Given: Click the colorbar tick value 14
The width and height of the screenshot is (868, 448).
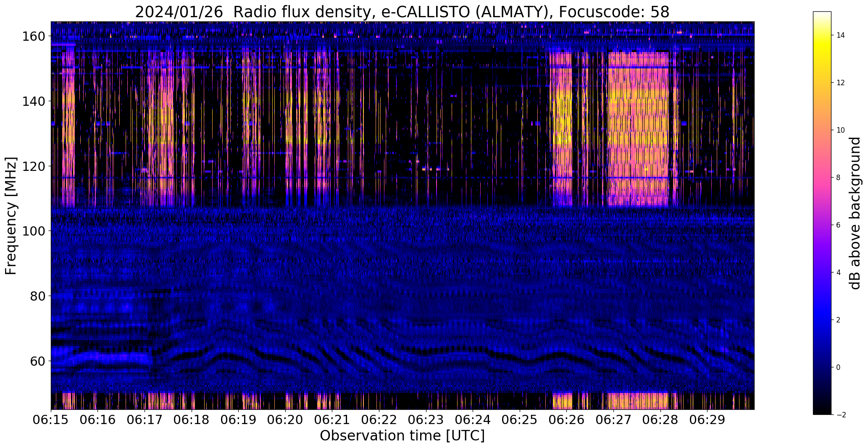Looking at the screenshot, I should click(841, 35).
